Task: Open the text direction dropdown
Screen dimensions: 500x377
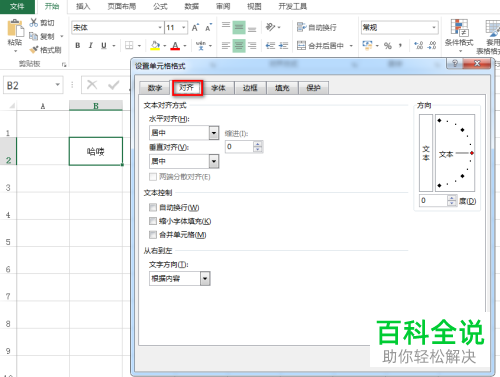Action: pos(205,278)
